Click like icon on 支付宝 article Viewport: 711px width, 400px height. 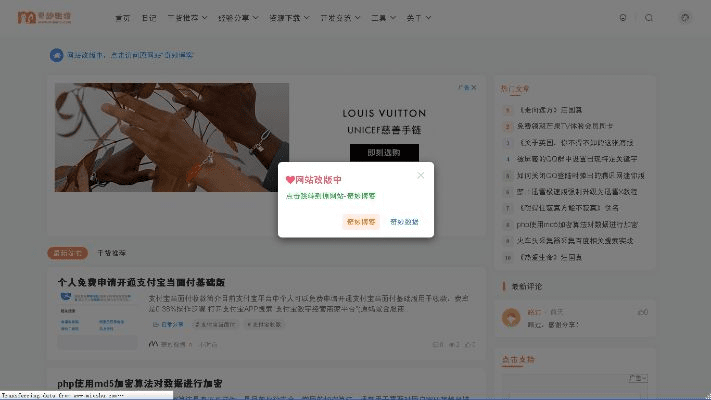point(470,345)
